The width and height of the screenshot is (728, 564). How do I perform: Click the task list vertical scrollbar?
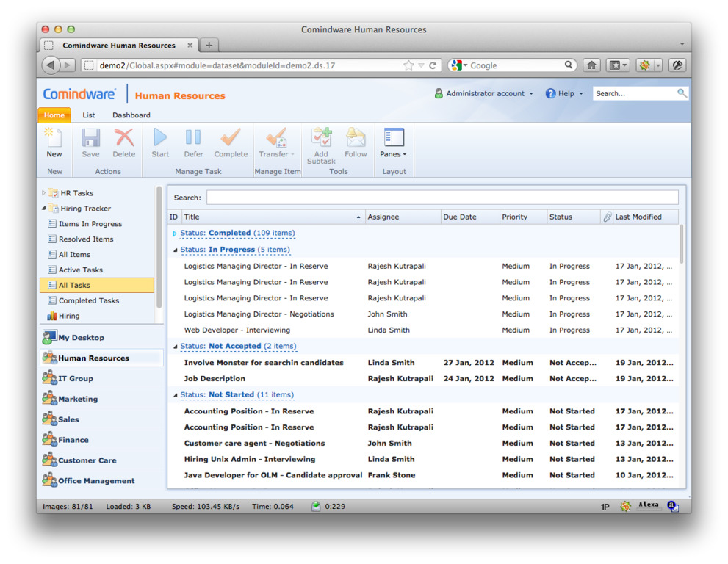(x=682, y=244)
